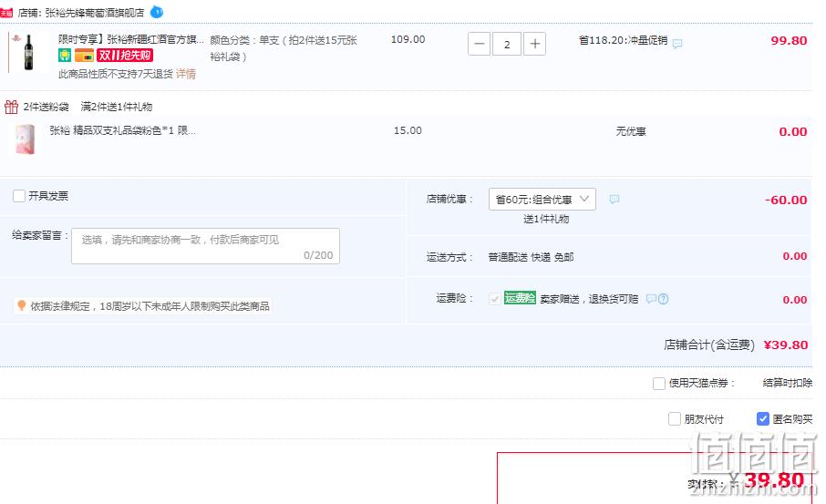The image size is (826, 504).
Task: Open 张裕 精品双支礼品袋 item link
Action: click(122, 130)
